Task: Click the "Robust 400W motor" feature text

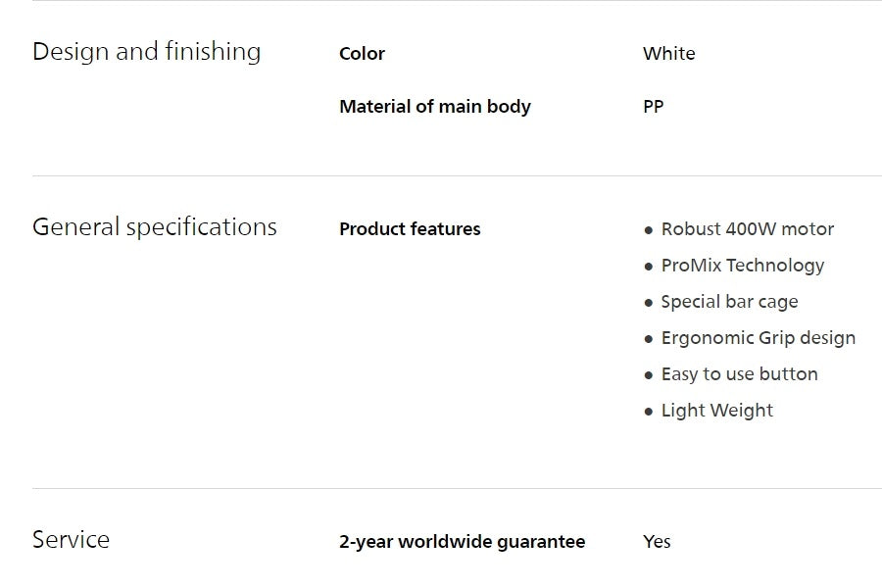Action: (747, 229)
